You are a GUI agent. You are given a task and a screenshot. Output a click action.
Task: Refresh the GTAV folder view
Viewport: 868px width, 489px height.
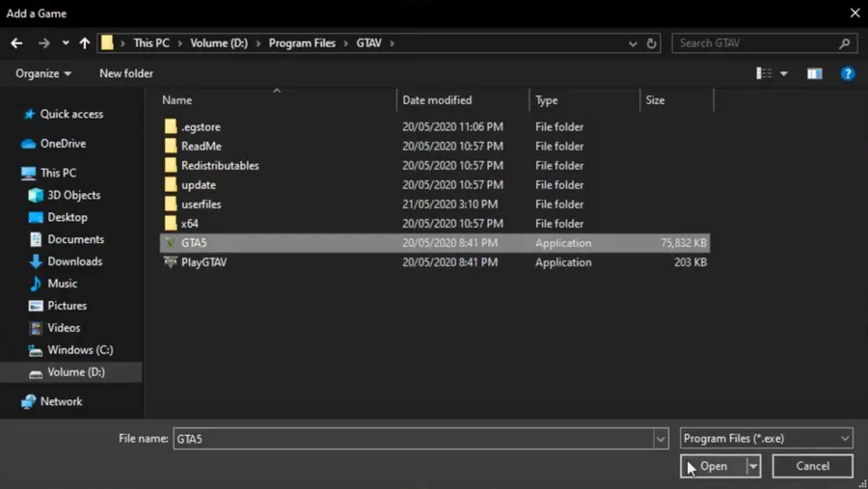click(651, 43)
